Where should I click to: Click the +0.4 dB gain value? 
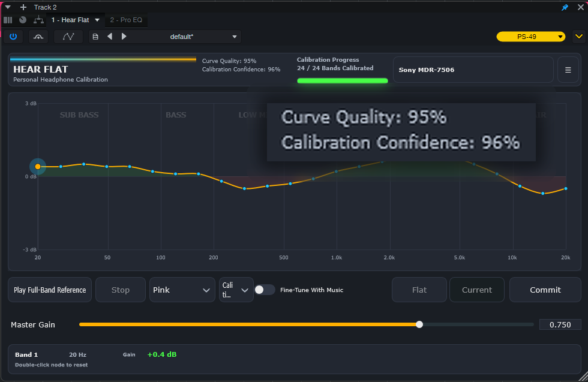click(x=162, y=354)
